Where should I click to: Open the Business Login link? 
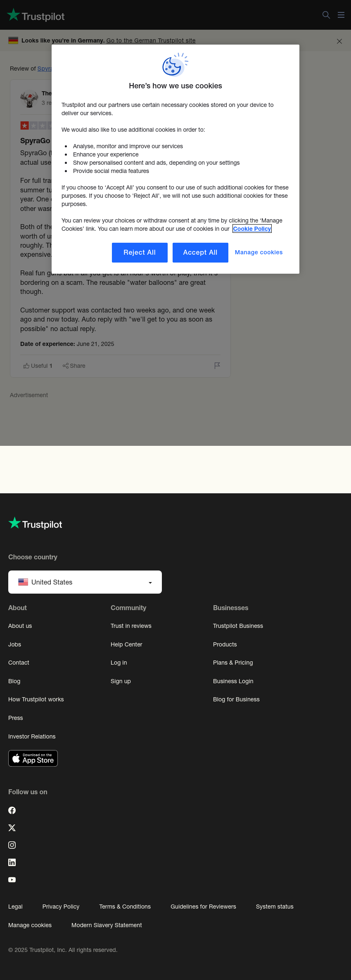pos(233,681)
